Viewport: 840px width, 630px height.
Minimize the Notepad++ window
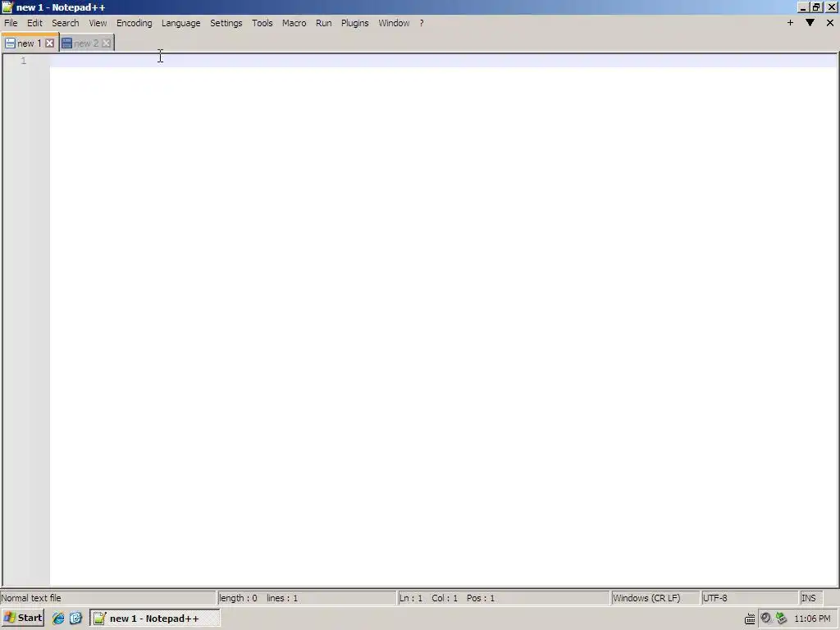(x=802, y=7)
